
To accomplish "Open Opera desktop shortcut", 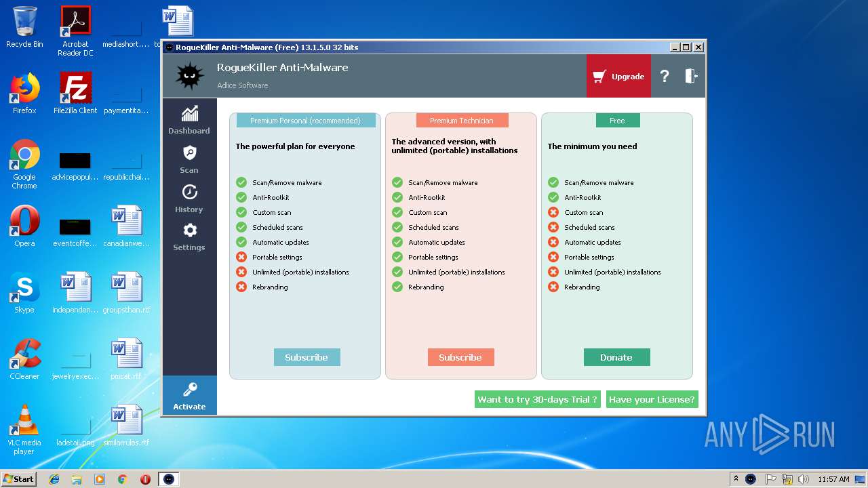I will point(24,226).
